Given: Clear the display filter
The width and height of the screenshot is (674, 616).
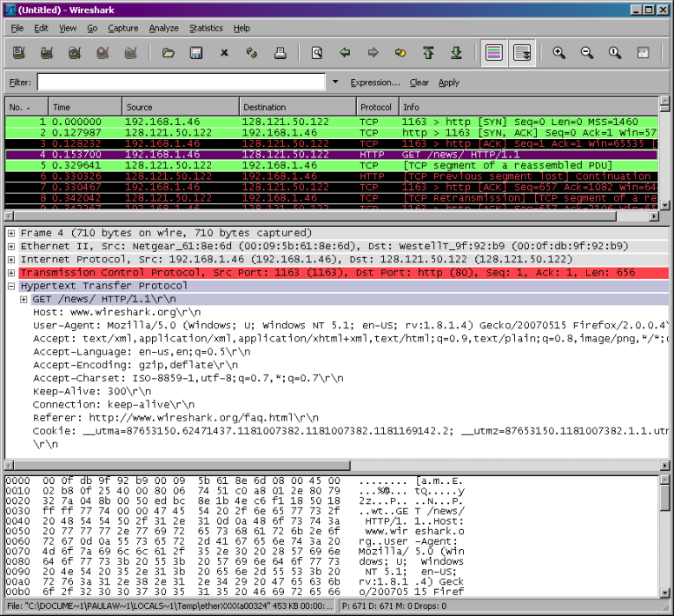Looking at the screenshot, I should tap(420, 83).
